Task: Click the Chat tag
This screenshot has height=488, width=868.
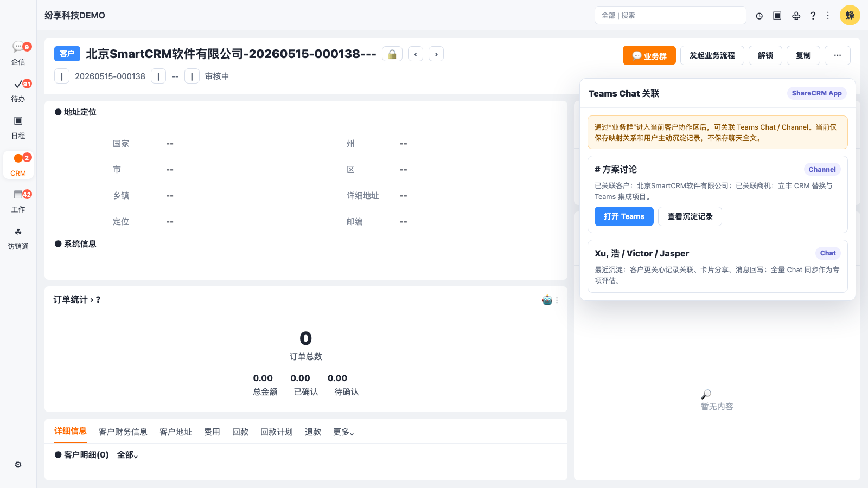Action: click(828, 253)
